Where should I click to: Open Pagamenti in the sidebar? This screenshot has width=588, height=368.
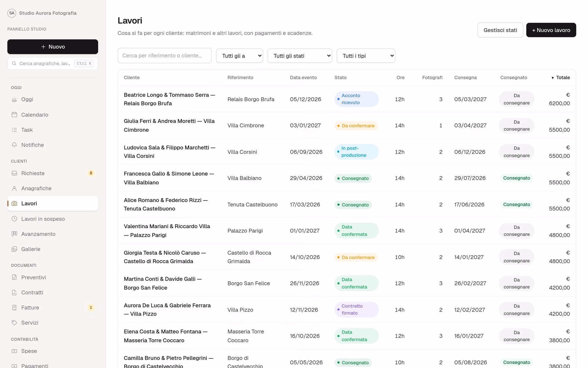point(53,365)
